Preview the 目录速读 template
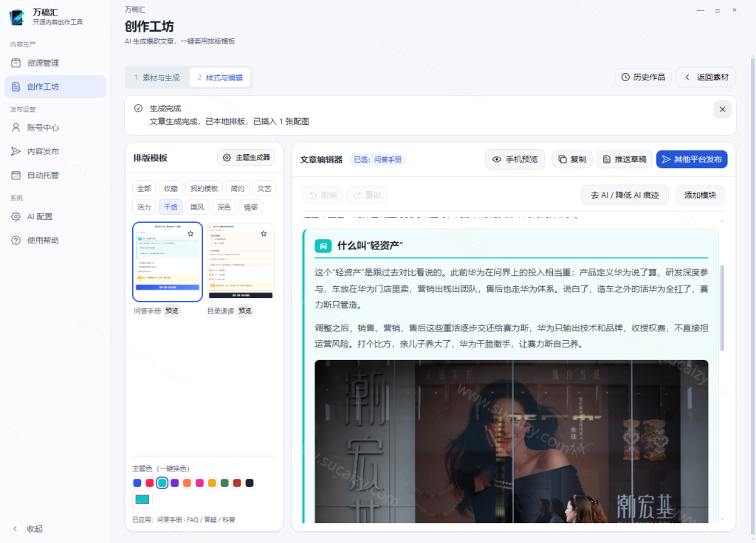Viewport: 756px width, 543px height. tap(245, 311)
